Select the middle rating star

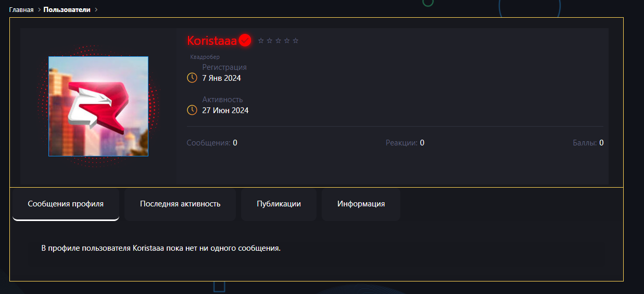click(x=278, y=41)
